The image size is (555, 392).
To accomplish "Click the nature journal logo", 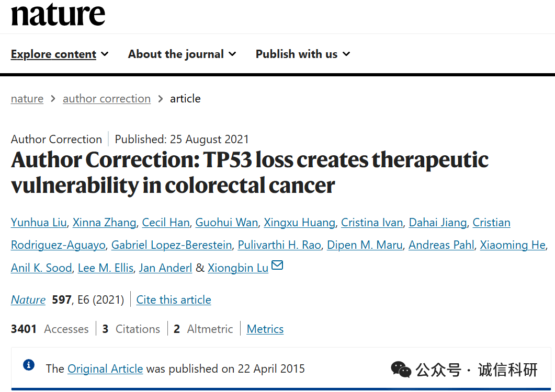I will click(x=58, y=14).
